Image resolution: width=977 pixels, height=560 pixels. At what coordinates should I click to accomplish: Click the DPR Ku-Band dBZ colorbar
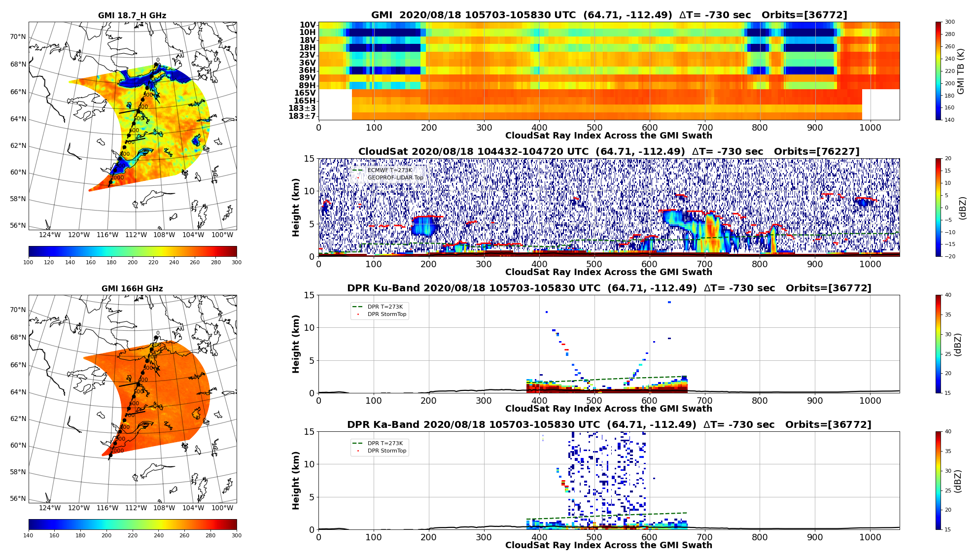pyautogui.click(x=938, y=344)
